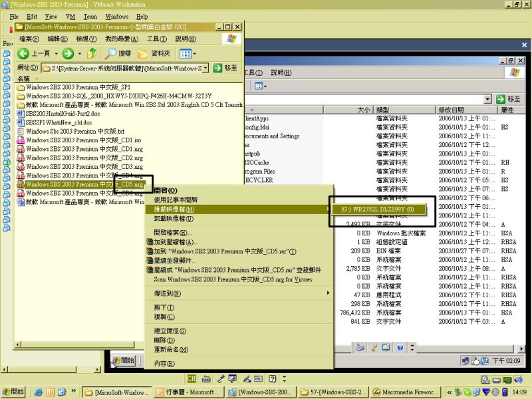Click the front Explorer address path field

(x=122, y=68)
